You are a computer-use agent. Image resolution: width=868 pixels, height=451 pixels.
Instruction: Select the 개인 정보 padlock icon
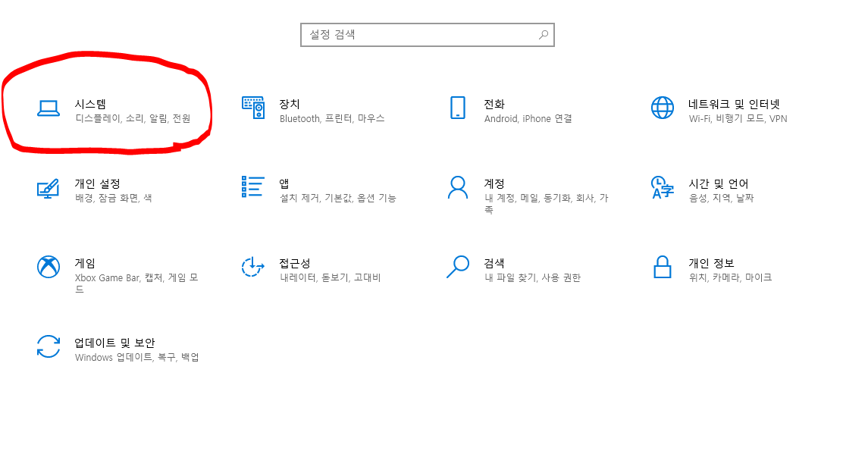tap(662, 267)
